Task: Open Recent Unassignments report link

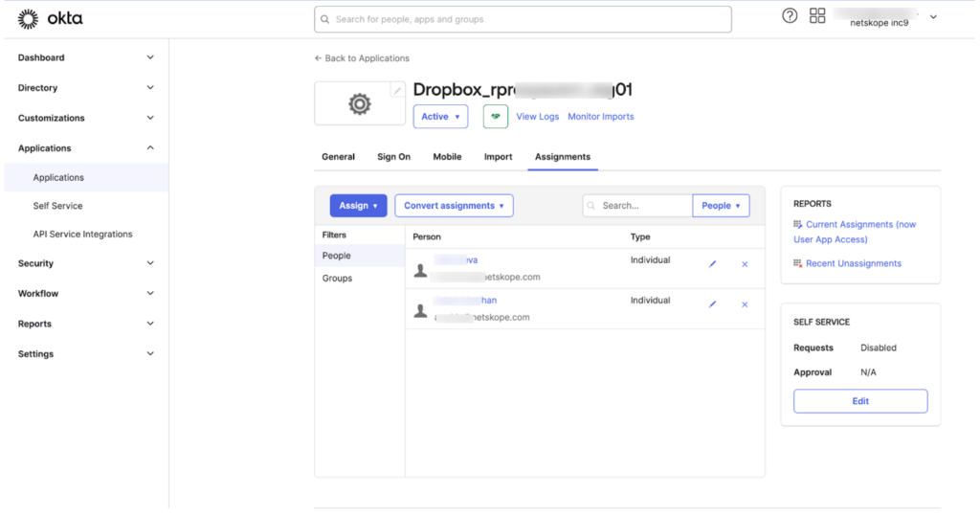Action: click(x=853, y=263)
